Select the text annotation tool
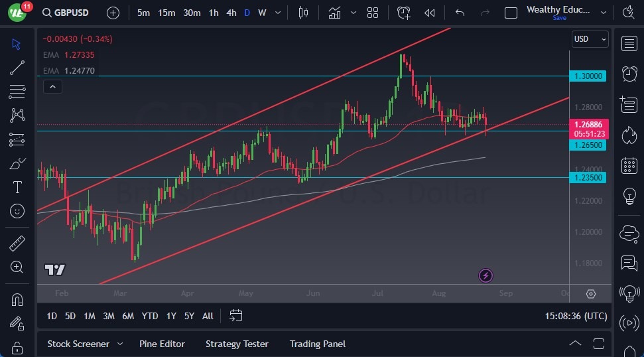Viewport: 644px width, 357px height. tap(17, 187)
